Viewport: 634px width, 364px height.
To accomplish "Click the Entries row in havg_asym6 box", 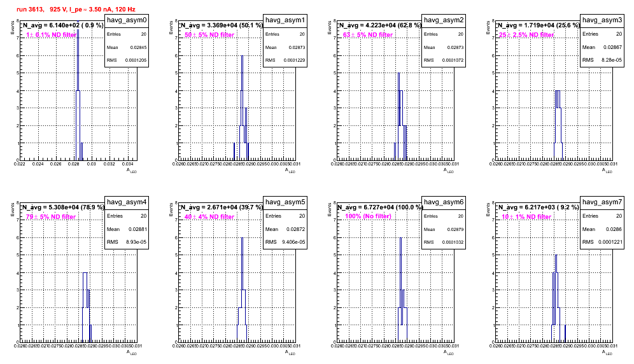I will (x=444, y=216).
